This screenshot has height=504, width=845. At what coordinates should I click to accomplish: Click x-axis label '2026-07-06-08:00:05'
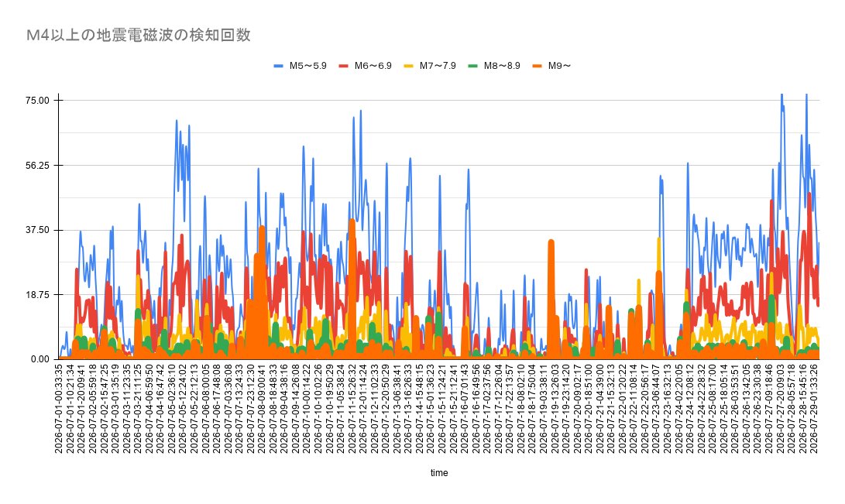point(206,409)
